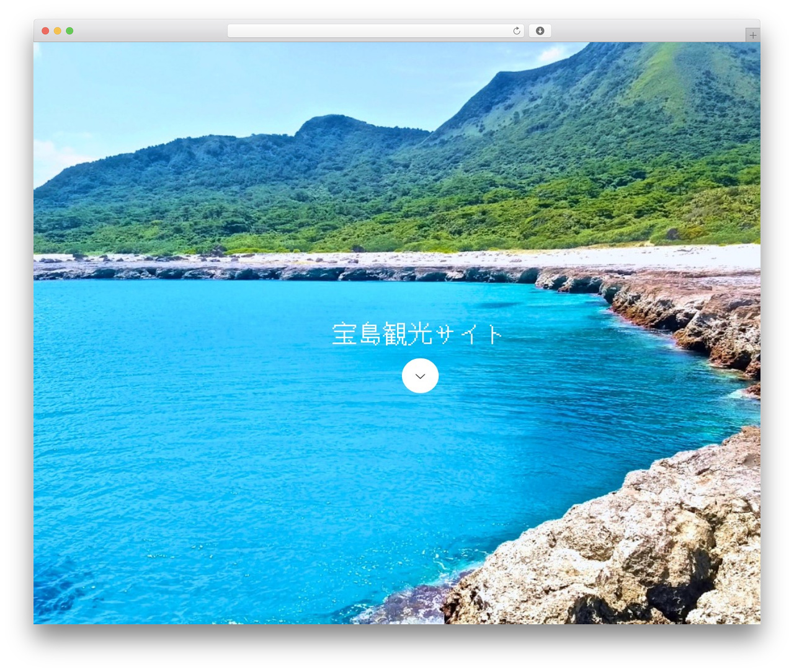Click the 宝島観光サイト site title
794x672 pixels.
pos(417,334)
